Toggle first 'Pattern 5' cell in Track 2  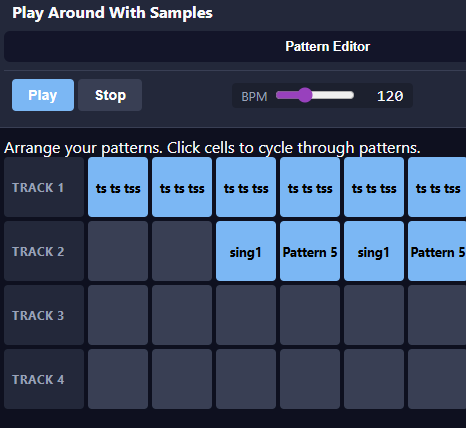[x=310, y=251]
